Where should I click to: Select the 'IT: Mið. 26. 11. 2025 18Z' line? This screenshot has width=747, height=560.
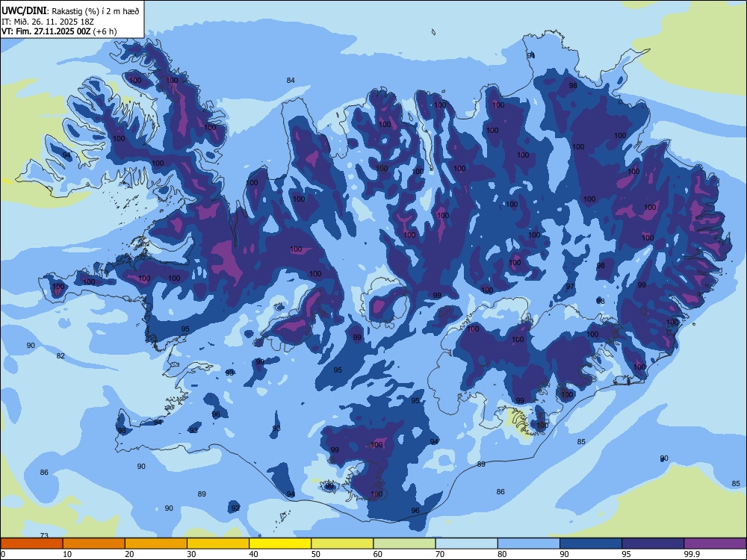[x=46, y=22]
